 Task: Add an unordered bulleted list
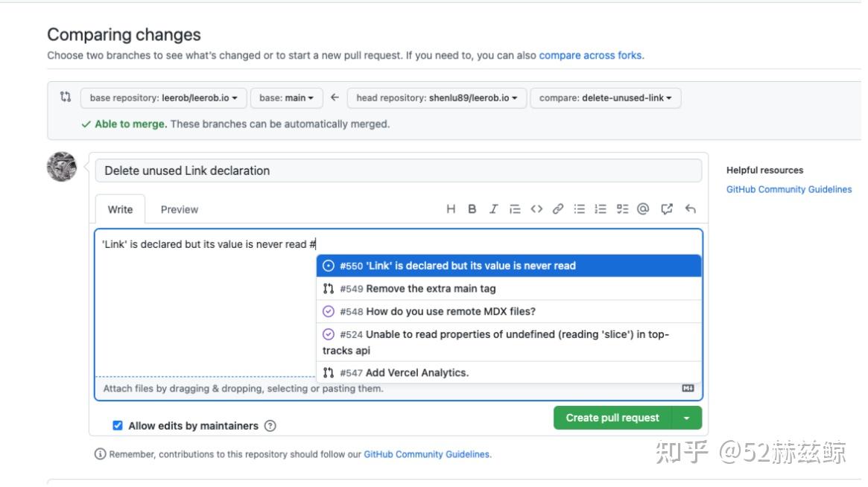pos(579,209)
